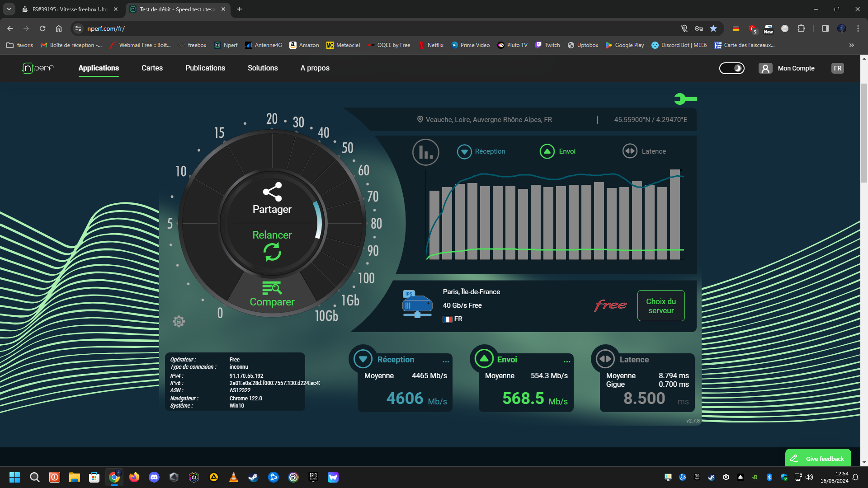Viewport: 868px width, 488px height.
Task: Open the Cartes menu
Action: click(x=152, y=68)
